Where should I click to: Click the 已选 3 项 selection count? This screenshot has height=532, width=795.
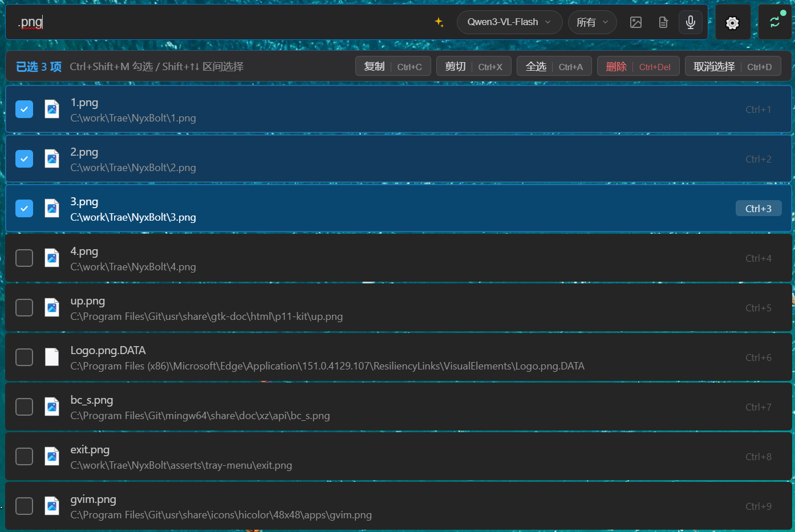[x=39, y=67]
